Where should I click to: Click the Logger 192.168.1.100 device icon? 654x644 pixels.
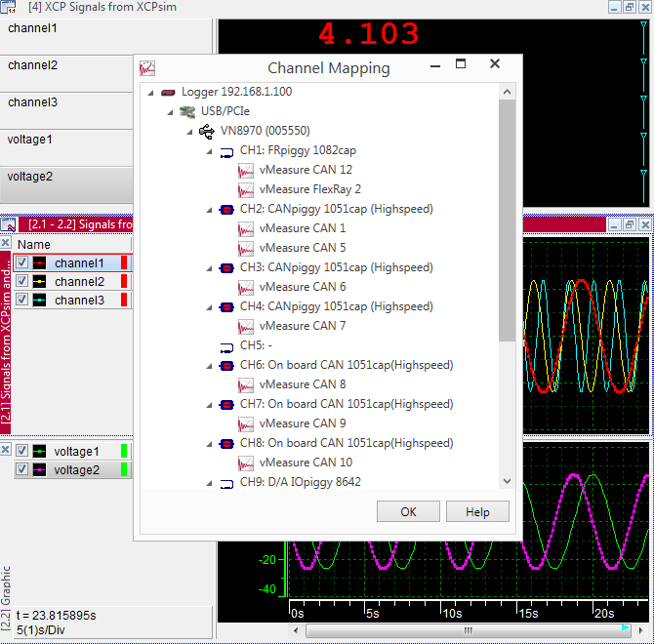click(x=168, y=92)
